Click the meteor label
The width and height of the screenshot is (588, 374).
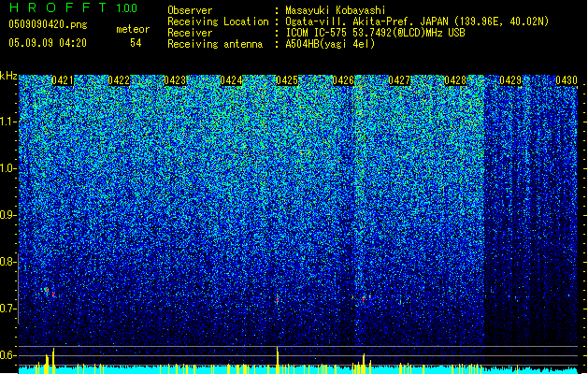click(133, 29)
